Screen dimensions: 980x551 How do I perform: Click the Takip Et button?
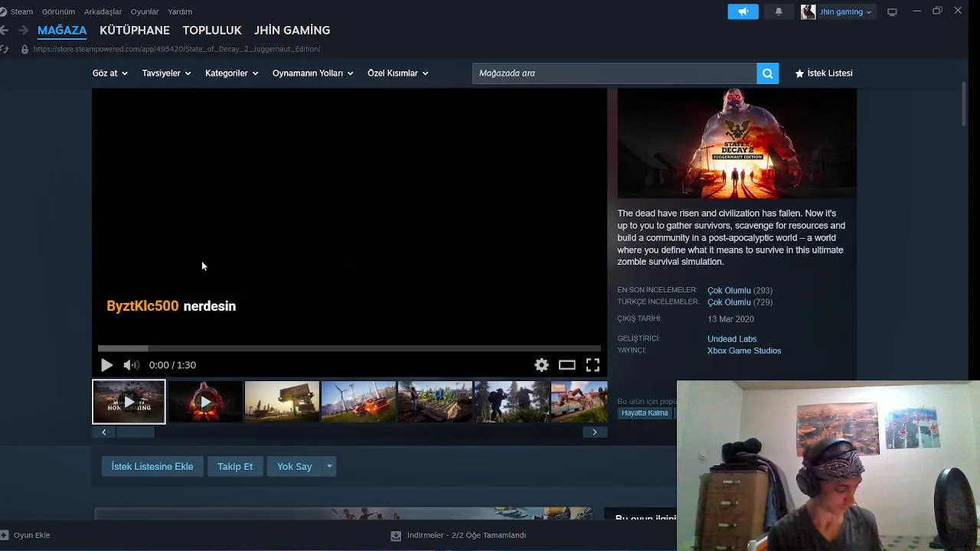coord(235,467)
